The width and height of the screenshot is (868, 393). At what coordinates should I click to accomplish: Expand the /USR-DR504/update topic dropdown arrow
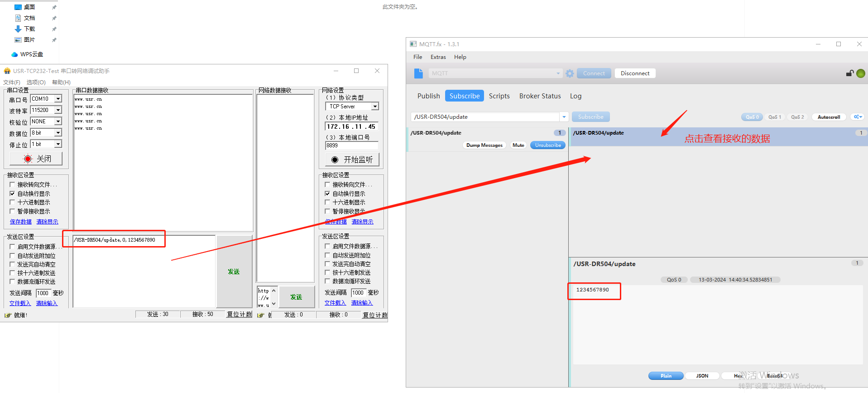564,117
